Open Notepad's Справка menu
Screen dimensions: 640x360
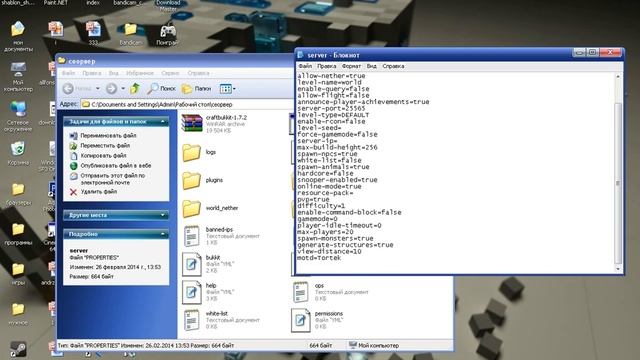point(393,66)
